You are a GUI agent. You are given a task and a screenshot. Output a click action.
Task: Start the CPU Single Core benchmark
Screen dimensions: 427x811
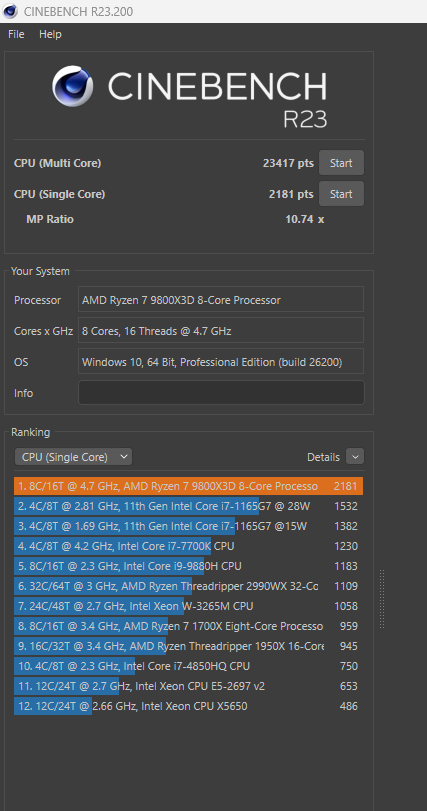click(341, 194)
